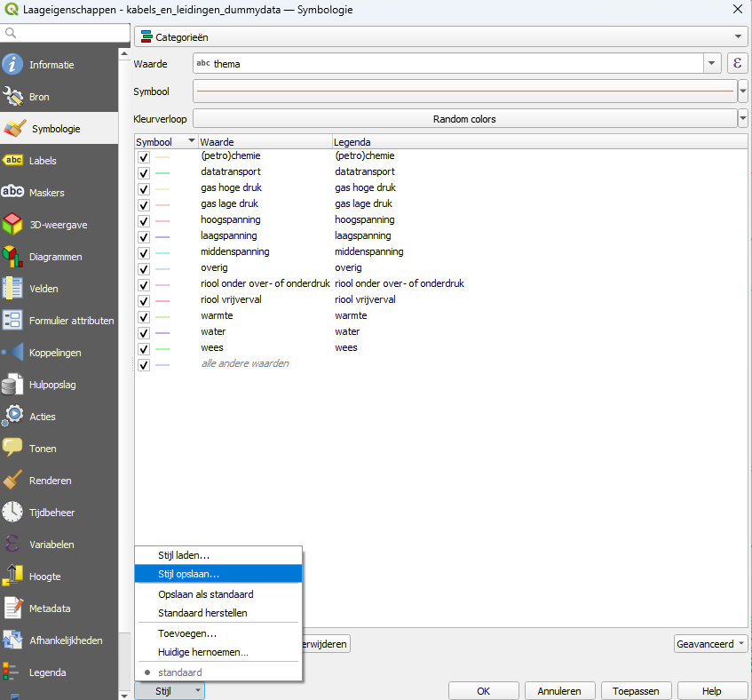Open the Diagrammen chart icon
752x700 pixels.
pyautogui.click(x=12, y=256)
